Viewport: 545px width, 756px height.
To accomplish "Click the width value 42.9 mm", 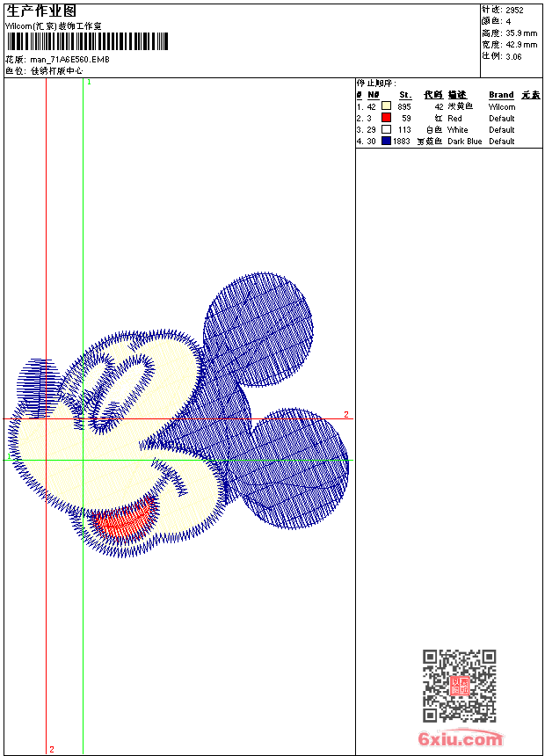I will (521, 45).
